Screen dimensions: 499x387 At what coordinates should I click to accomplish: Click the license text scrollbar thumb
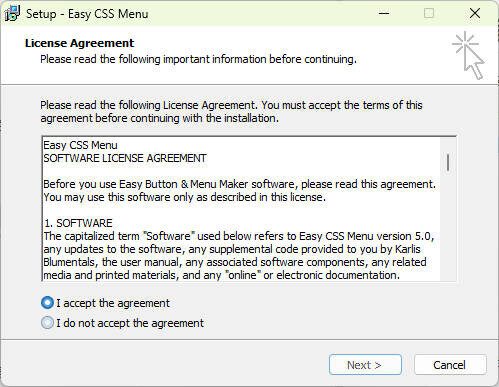click(448, 163)
